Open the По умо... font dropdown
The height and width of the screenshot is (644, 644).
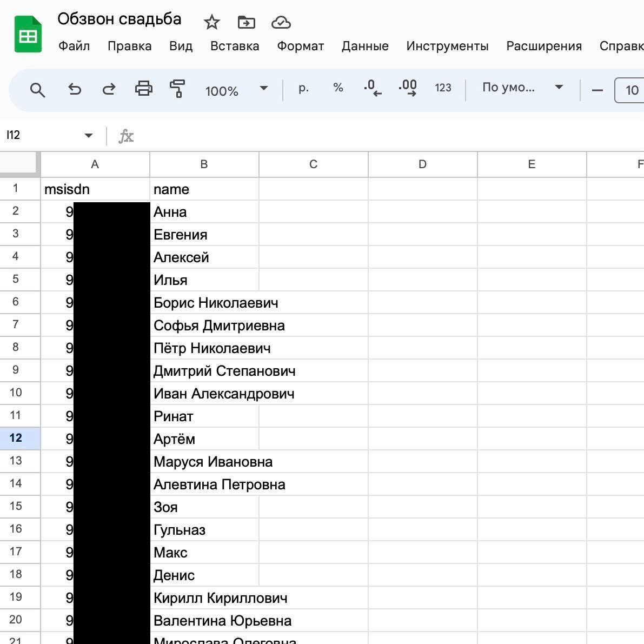click(x=522, y=88)
